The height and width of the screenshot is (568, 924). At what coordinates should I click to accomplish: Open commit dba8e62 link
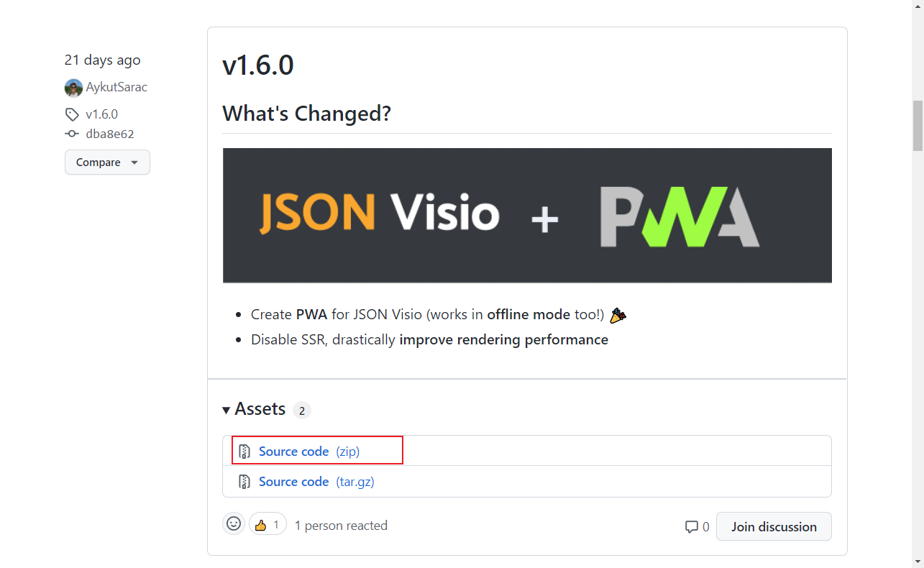[110, 134]
